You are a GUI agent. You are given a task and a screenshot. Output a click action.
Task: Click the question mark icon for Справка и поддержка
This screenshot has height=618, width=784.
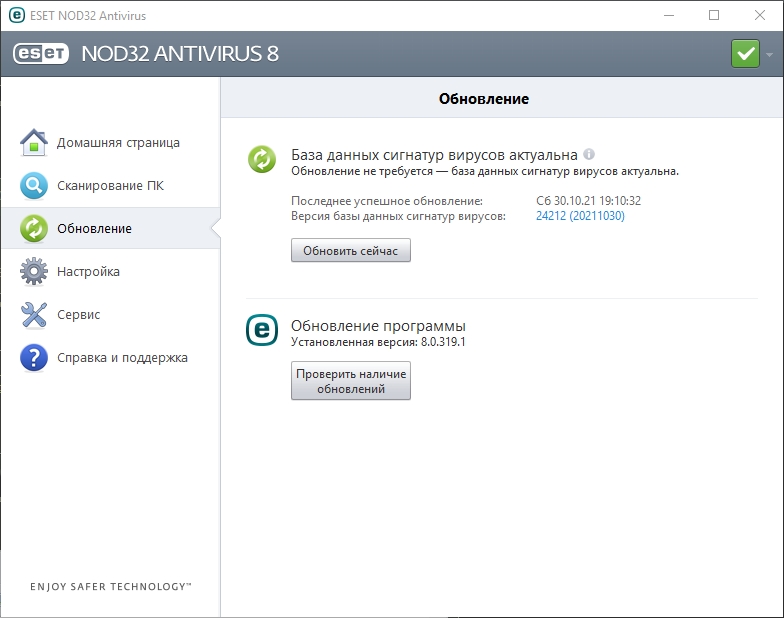tap(34, 358)
